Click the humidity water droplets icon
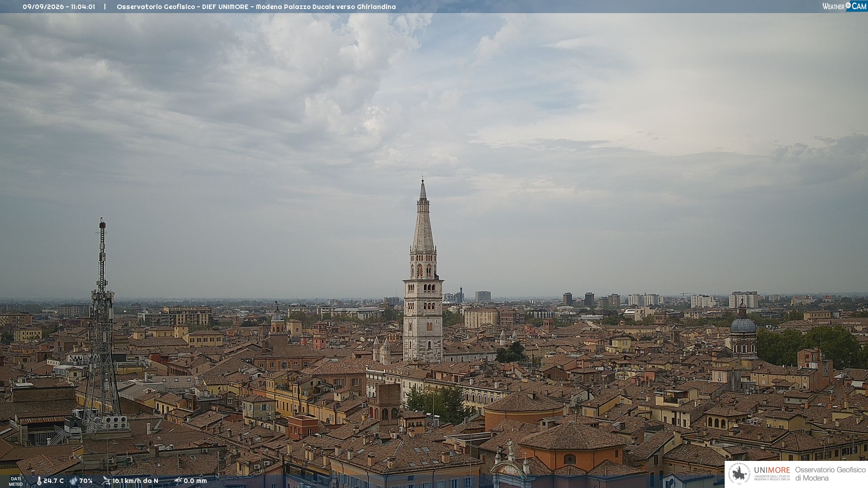This screenshot has height=488, width=868. [x=73, y=481]
